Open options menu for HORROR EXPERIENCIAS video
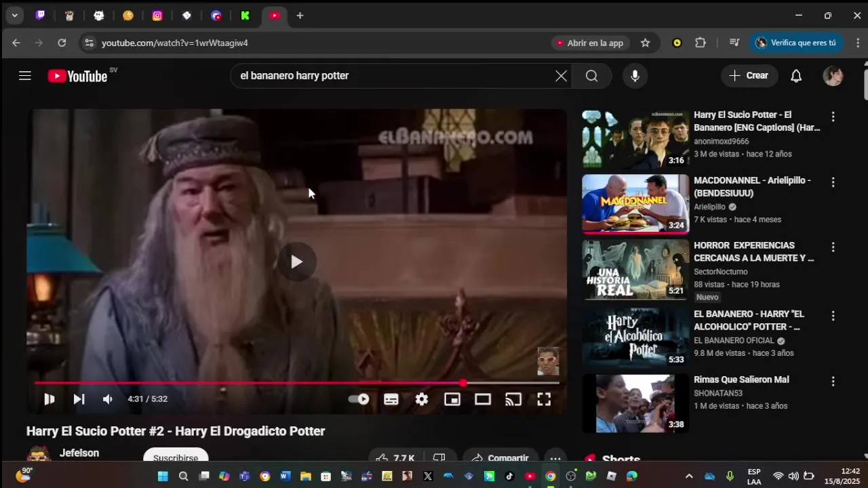 (833, 247)
